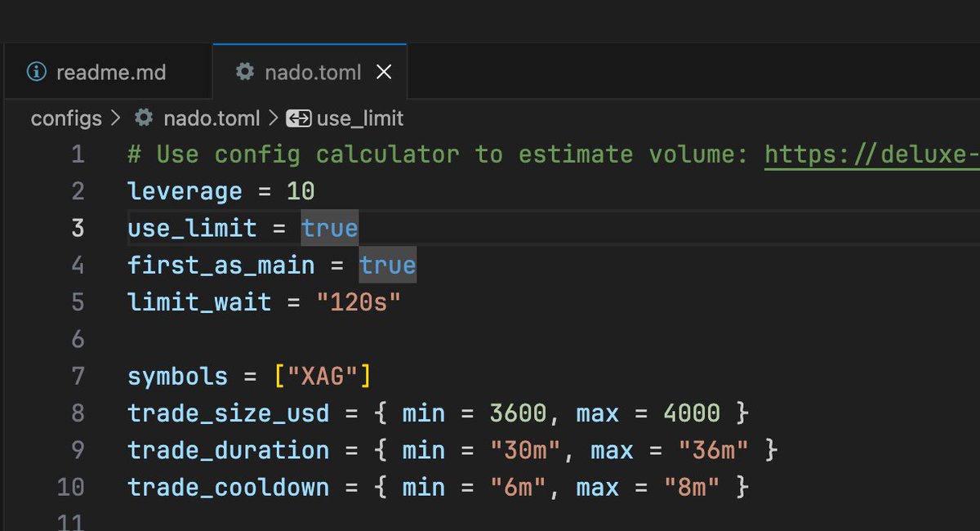Click the trade_size_usd key
The width and height of the screenshot is (980, 531).
(x=229, y=413)
